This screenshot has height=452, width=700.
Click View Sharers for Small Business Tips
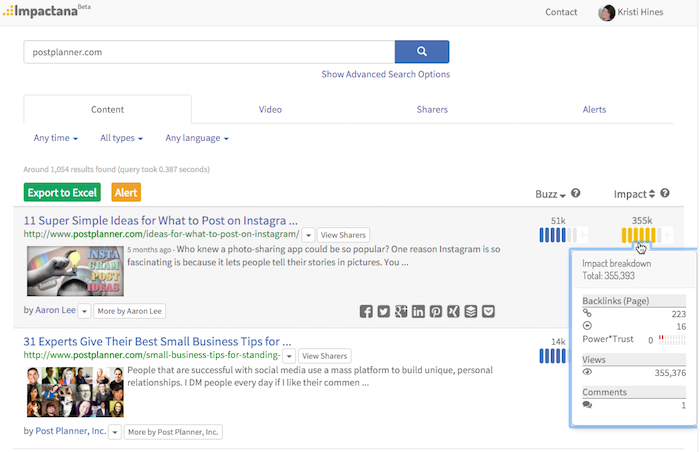(325, 356)
